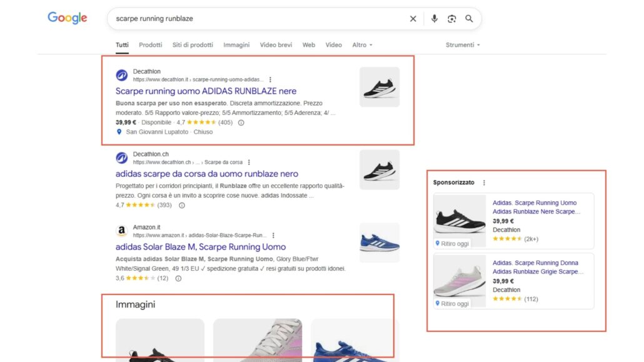
Task: Open blue shoe image in Immagini section
Action: pyautogui.click(x=355, y=340)
